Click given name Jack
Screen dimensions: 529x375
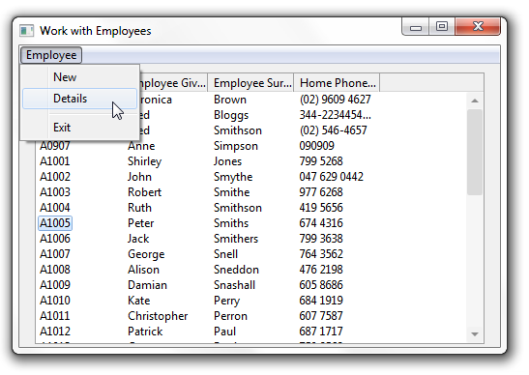pos(138,239)
